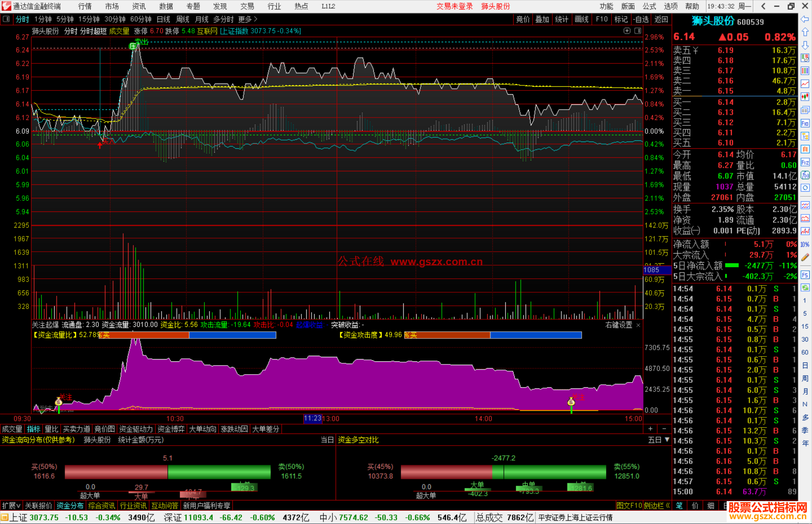Screen dimensions: 812x524
Task: Toggle the 叠加 overlay option
Action: tap(542, 19)
